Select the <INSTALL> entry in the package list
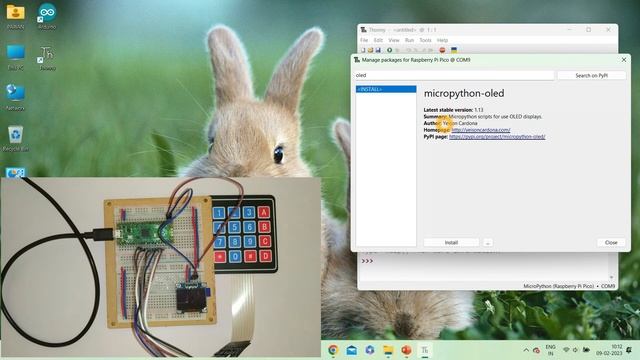Image resolution: width=640 pixels, height=360 pixels. click(x=386, y=89)
